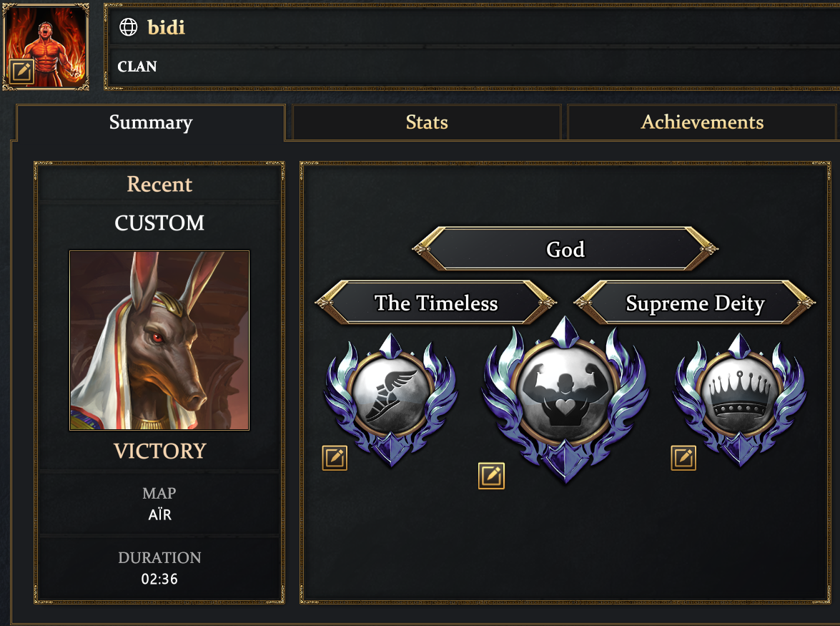Viewport: 840px width, 626px height.
Task: Click the fiery warrior profile avatar
Action: [x=46, y=39]
